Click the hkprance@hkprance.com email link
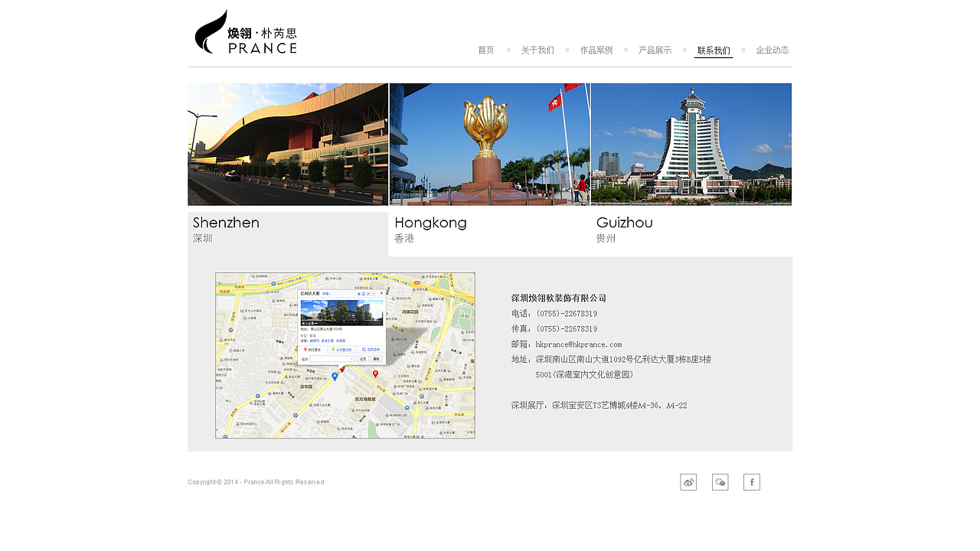Image resolution: width=980 pixels, height=551 pixels. [578, 344]
